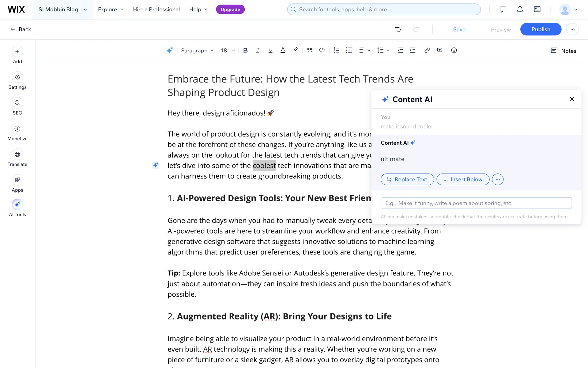Open the notifications bell
Screen dimensions: 588x368
tap(520, 9)
